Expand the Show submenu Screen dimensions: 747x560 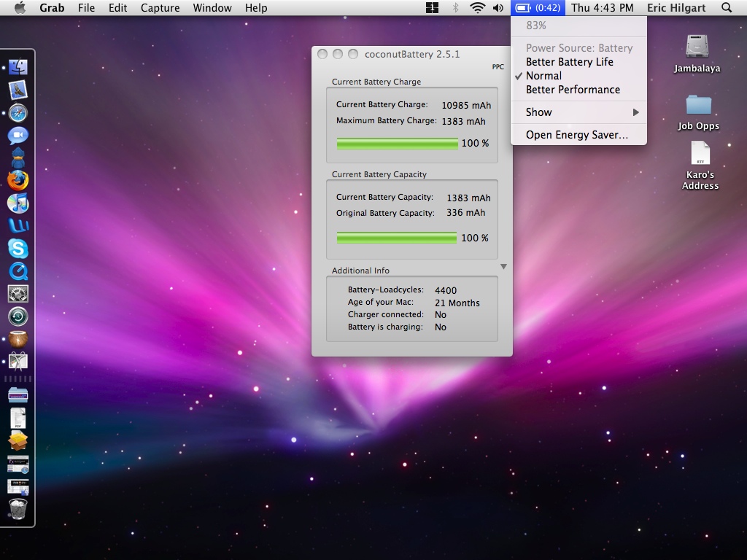pyautogui.click(x=538, y=112)
